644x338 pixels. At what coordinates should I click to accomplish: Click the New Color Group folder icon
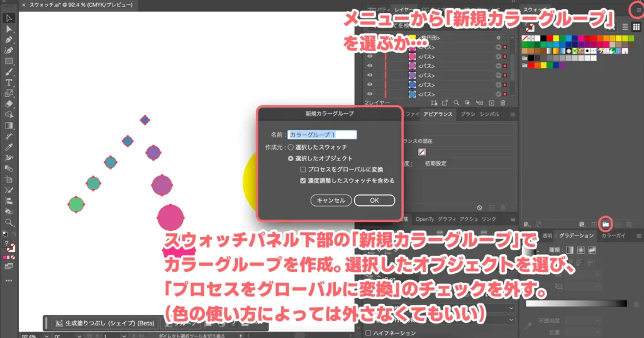606,224
